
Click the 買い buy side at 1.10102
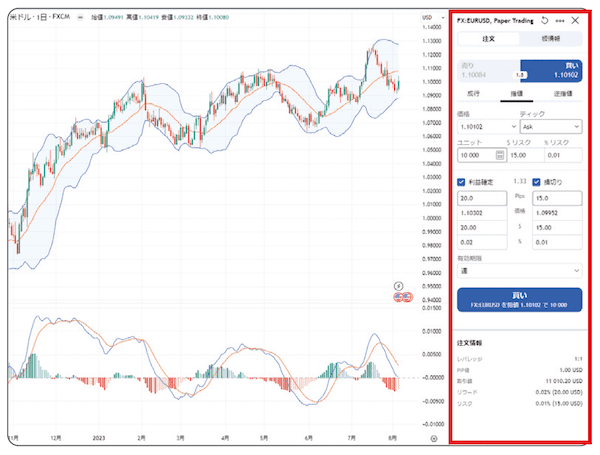coord(553,70)
